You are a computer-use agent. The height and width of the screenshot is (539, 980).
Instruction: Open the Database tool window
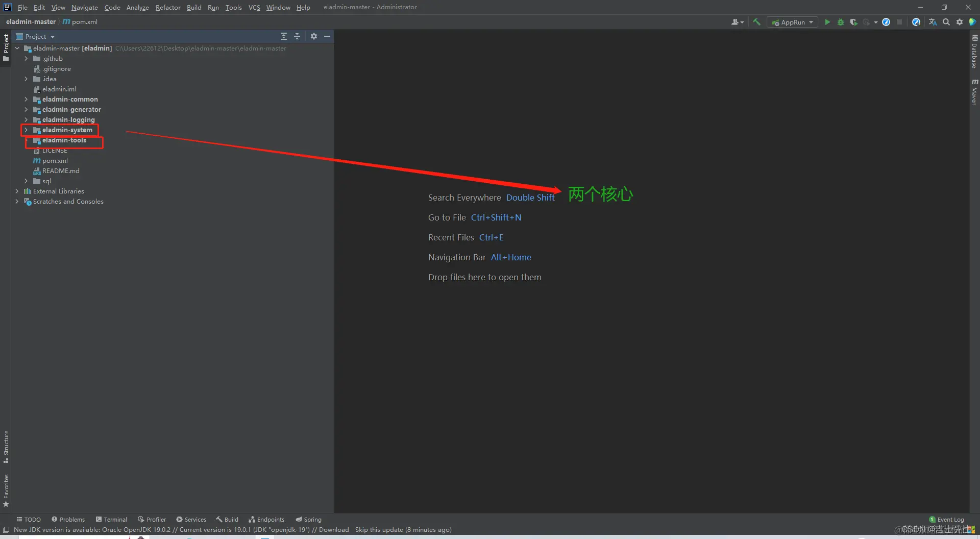tap(974, 52)
